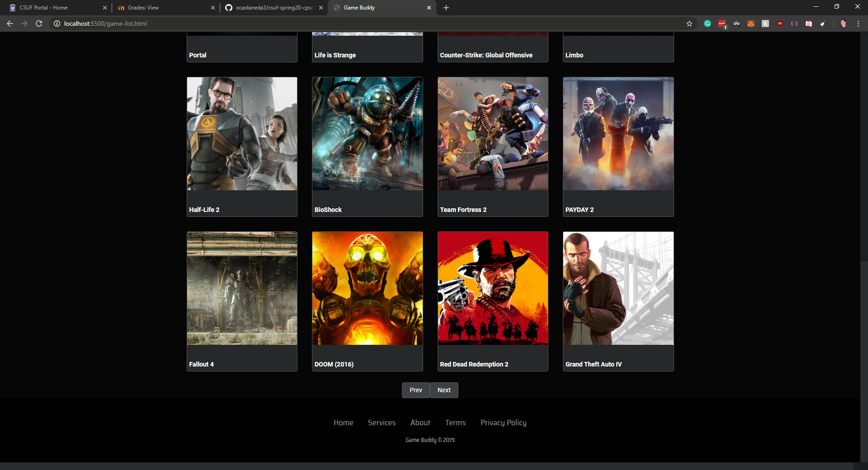Reload the page using the refresh icon
Image resolution: width=868 pixels, height=470 pixels.
tap(39, 23)
